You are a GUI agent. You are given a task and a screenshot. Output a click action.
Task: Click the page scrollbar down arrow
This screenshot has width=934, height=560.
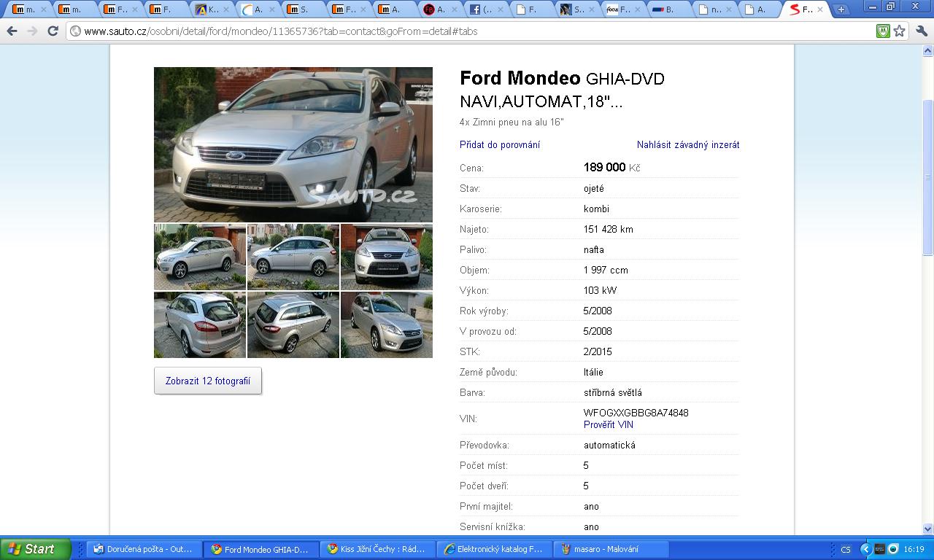tap(928, 529)
